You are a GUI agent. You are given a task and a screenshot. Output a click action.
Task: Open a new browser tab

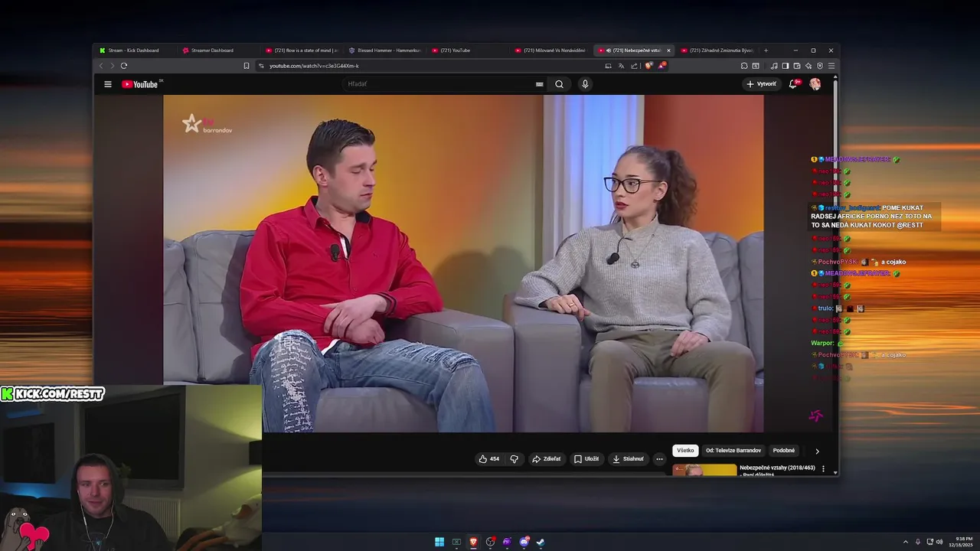pyautogui.click(x=766, y=51)
